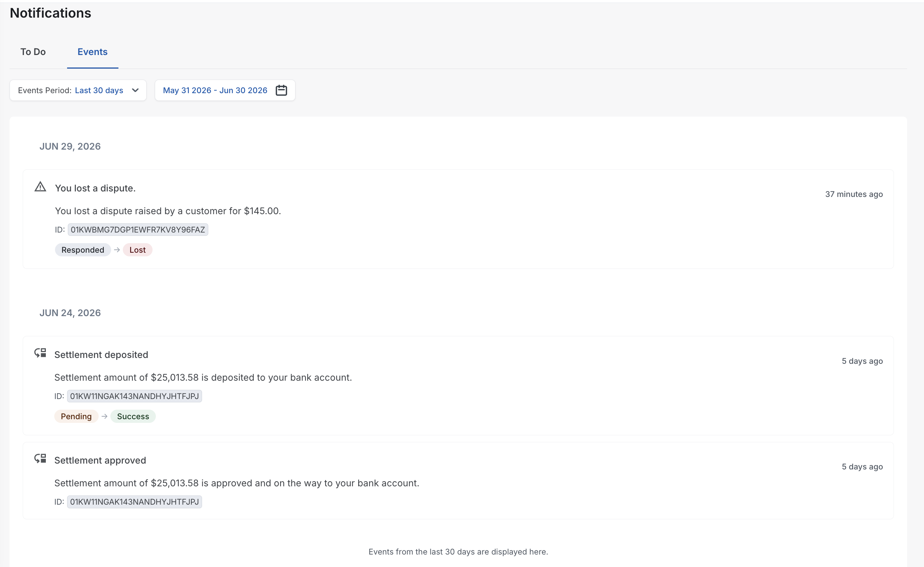Click the Pending status badge
The height and width of the screenshot is (567, 924).
pyautogui.click(x=76, y=416)
